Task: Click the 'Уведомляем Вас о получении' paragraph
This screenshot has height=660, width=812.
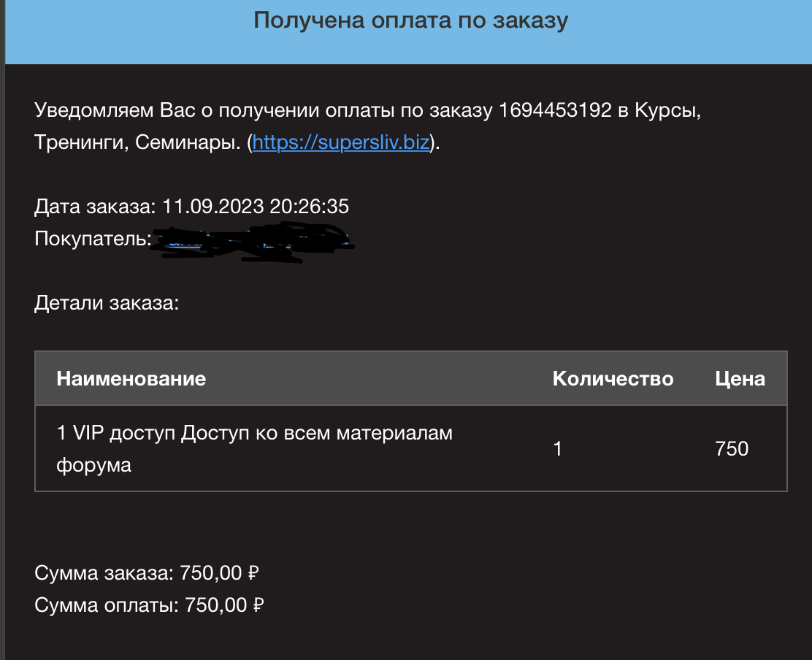Action: pos(368,126)
